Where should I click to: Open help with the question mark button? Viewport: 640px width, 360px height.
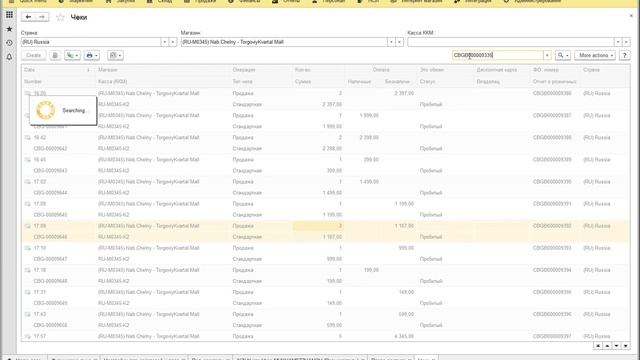624,55
